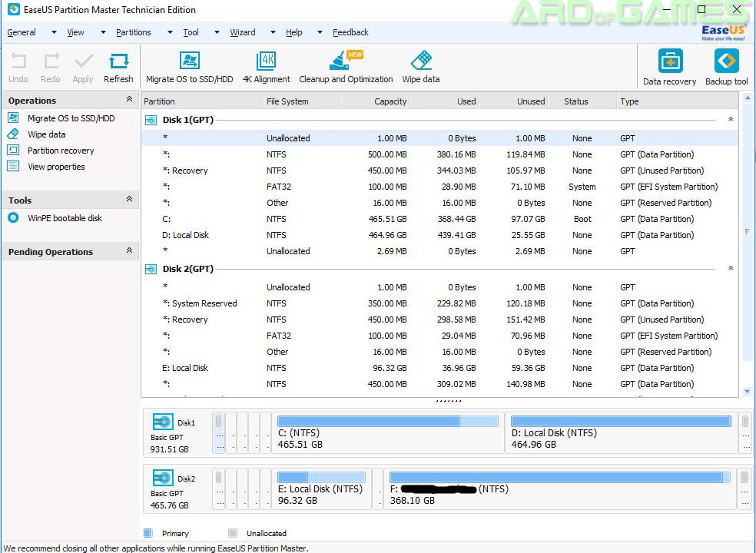Screen dimensions: 756x553
Task: Select the E: Local Disk row
Action: [439, 368]
